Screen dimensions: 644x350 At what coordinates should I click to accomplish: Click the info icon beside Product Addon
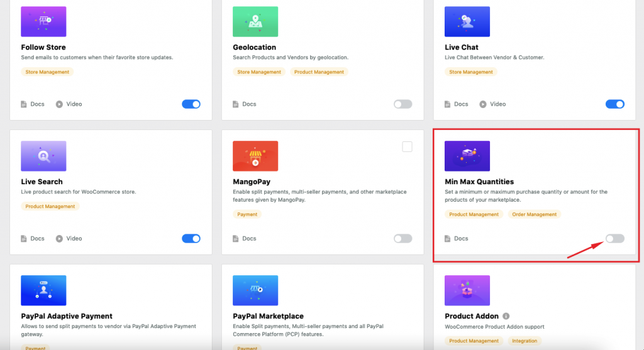[506, 316]
